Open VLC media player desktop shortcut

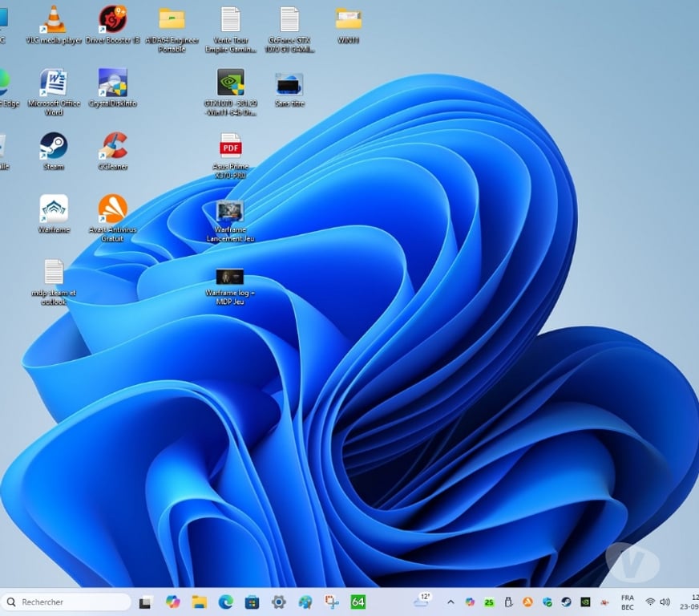[x=54, y=19]
